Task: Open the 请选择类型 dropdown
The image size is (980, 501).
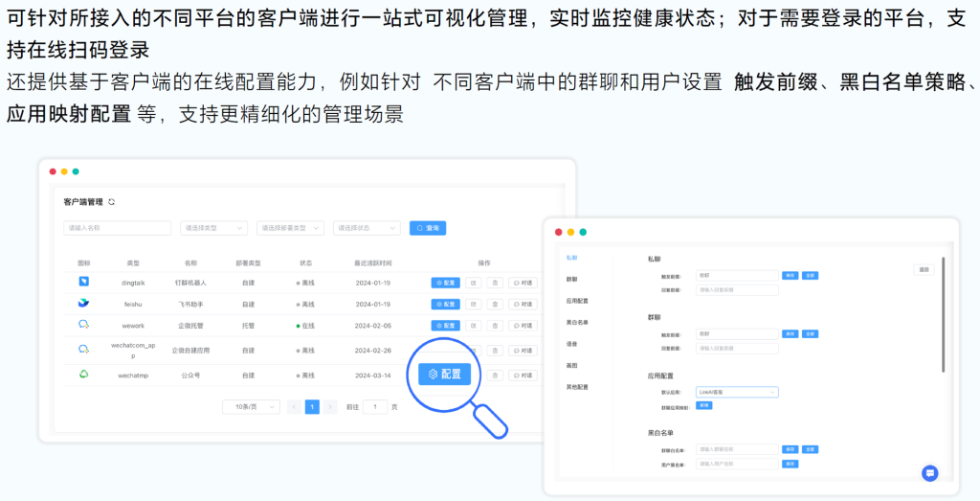Action: (213, 228)
